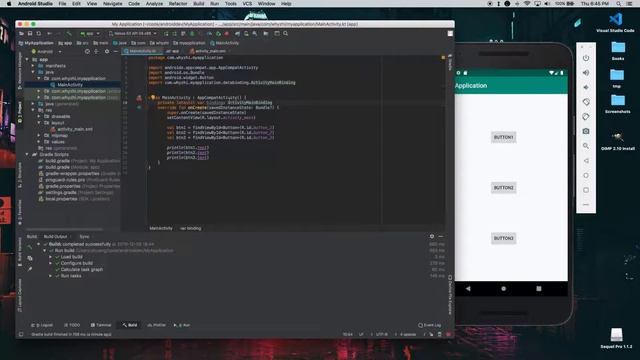This screenshot has height=360, width=640.
Task: Open the Build menu in menu bar
Action: pos(199,4)
